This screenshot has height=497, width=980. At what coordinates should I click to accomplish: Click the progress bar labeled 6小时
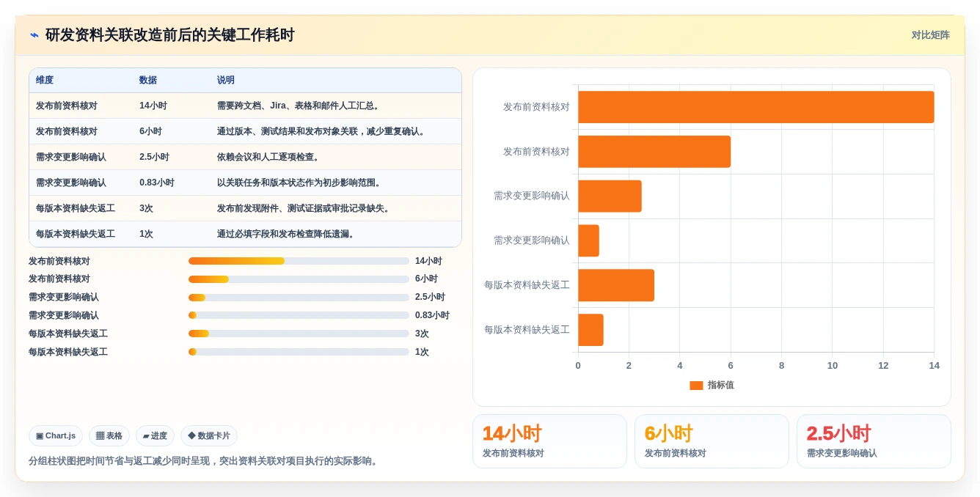pos(299,279)
